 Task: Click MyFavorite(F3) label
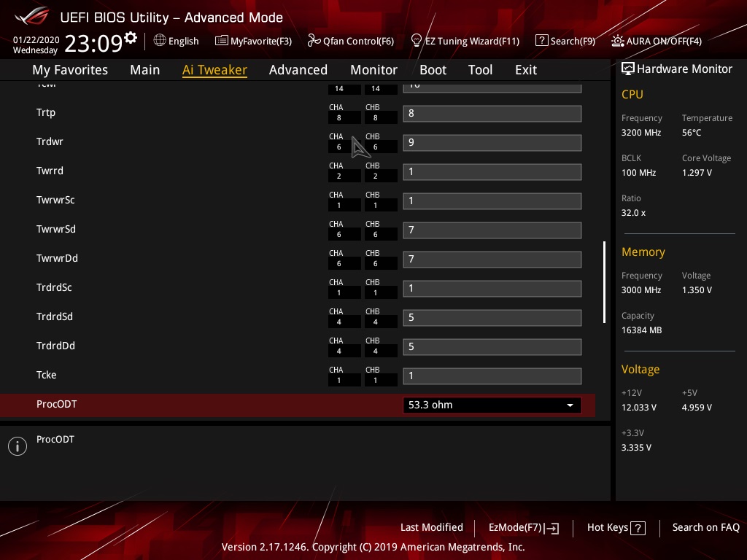click(x=261, y=41)
